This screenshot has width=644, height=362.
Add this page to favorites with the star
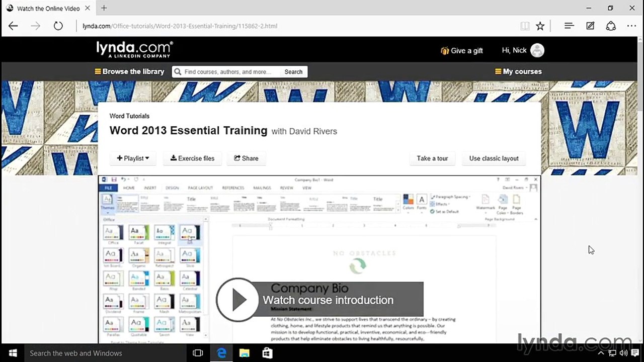coord(540,26)
